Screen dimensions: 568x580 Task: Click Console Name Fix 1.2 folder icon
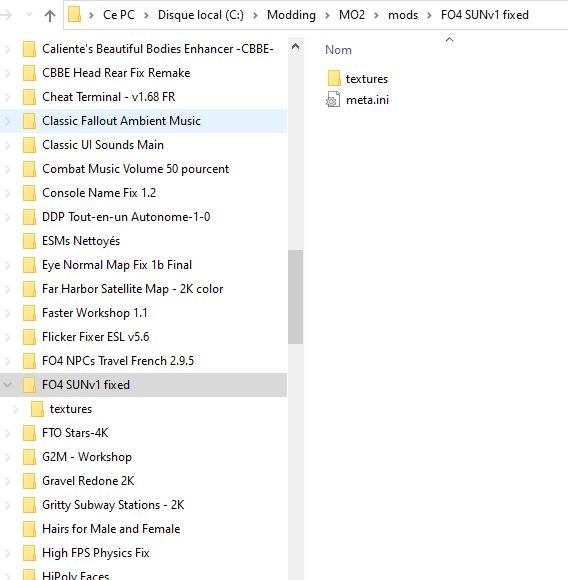tap(29, 193)
